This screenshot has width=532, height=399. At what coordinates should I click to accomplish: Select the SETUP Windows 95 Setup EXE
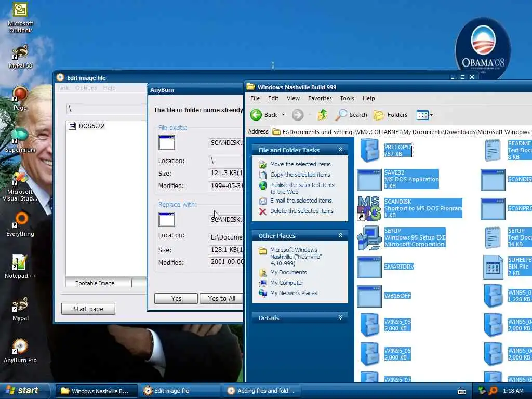point(402,237)
